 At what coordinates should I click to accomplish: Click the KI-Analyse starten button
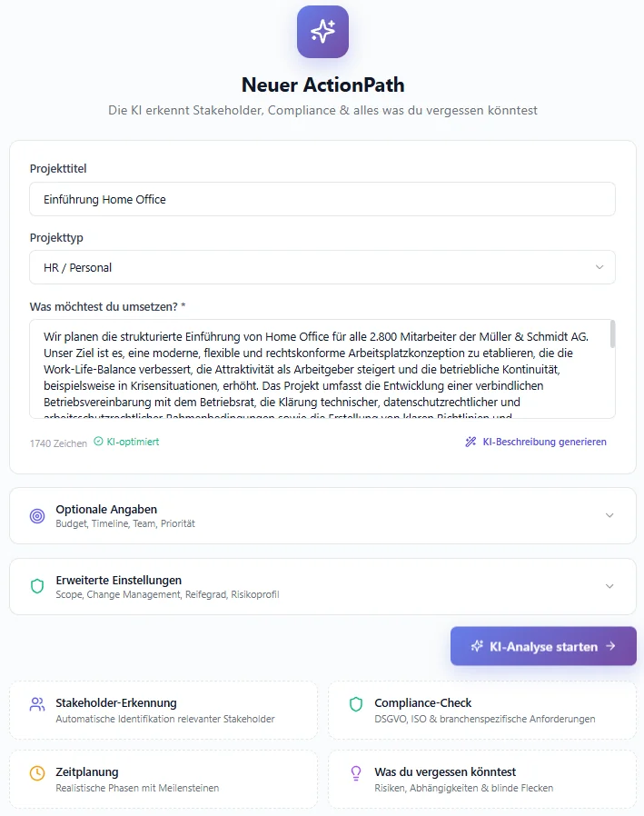(x=542, y=646)
